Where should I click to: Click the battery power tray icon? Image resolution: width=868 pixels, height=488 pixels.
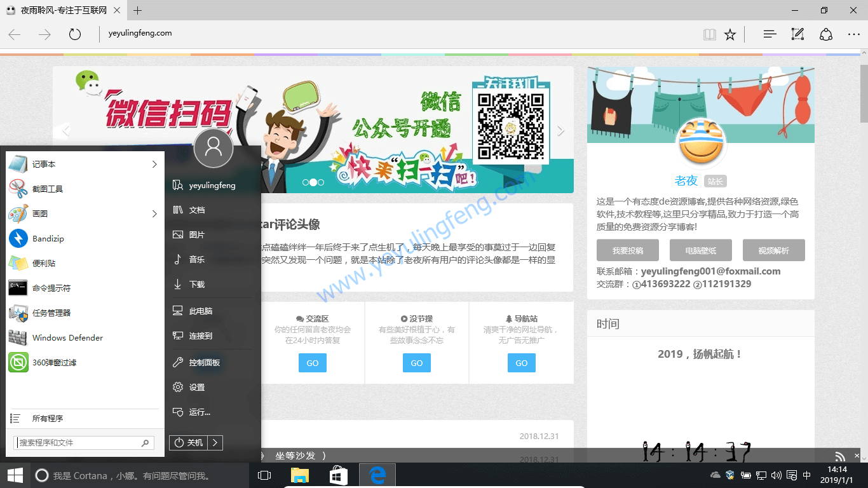pos(746,475)
